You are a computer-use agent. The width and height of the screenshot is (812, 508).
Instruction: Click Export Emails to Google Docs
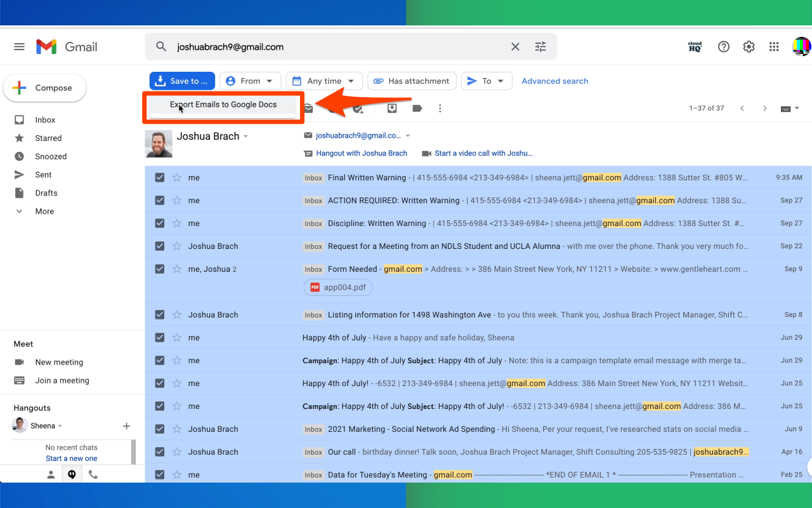(x=223, y=104)
